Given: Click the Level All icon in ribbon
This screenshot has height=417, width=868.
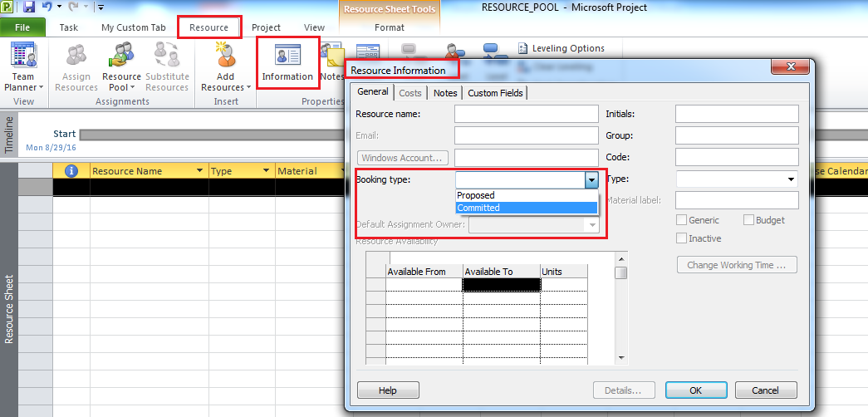Looking at the screenshot, I should click(x=495, y=52).
